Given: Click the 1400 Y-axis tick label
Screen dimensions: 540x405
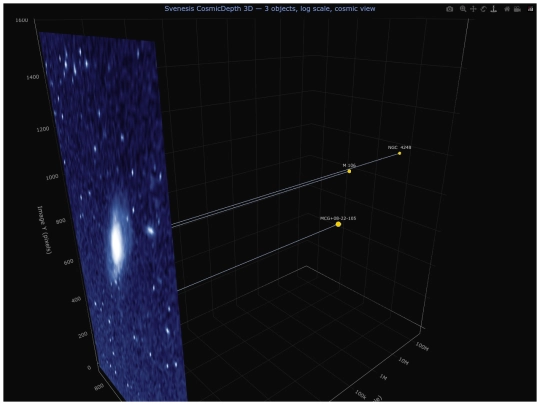Looking at the screenshot, I should point(33,77).
